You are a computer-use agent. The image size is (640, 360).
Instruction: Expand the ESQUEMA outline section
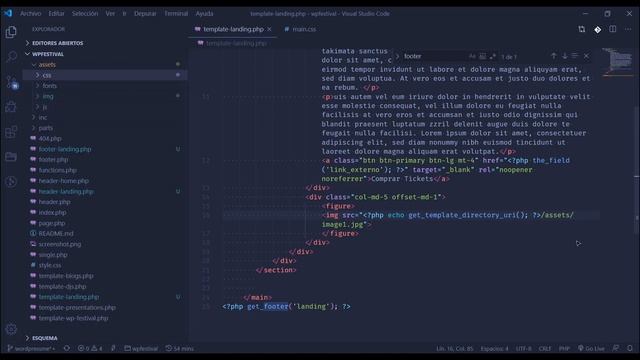click(44, 338)
